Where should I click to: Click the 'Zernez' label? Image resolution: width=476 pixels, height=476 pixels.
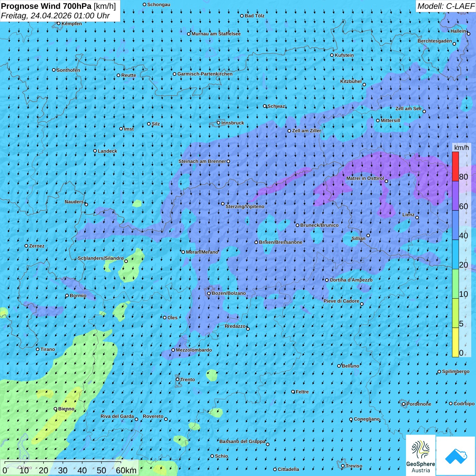(x=37, y=246)
